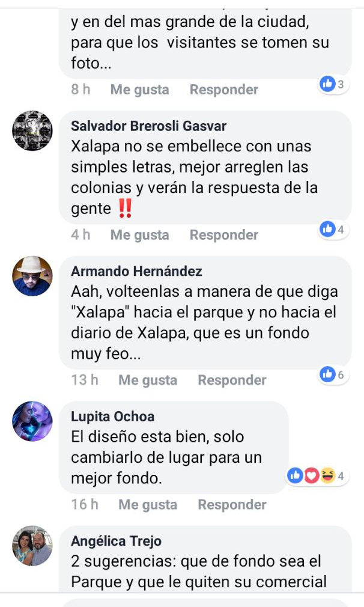Open the profile via the name Lupita Ochoa

point(113,416)
